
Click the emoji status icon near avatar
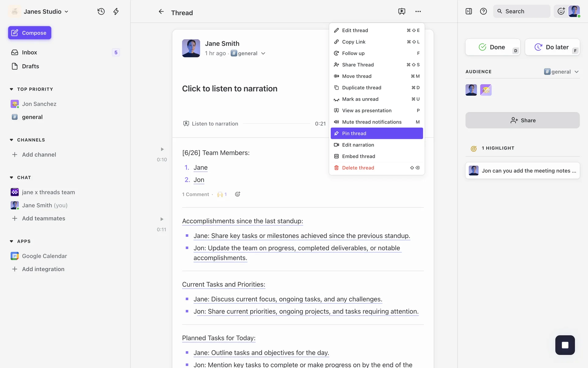561,11
